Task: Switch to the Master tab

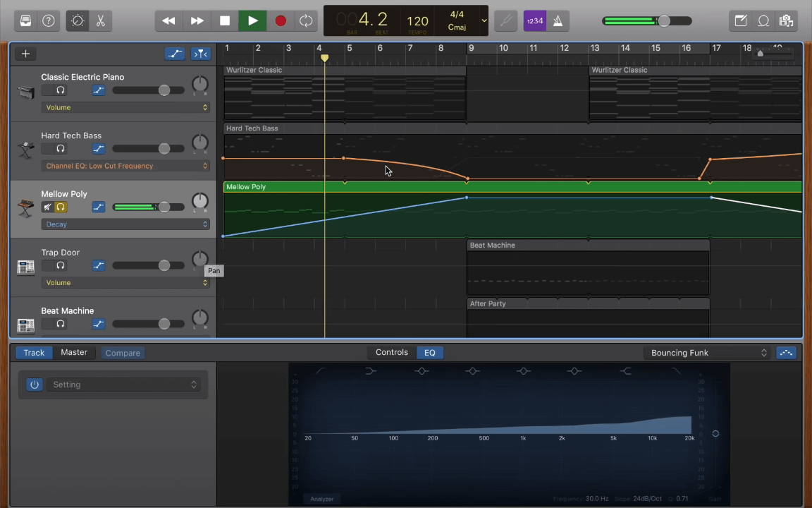Action: click(74, 352)
